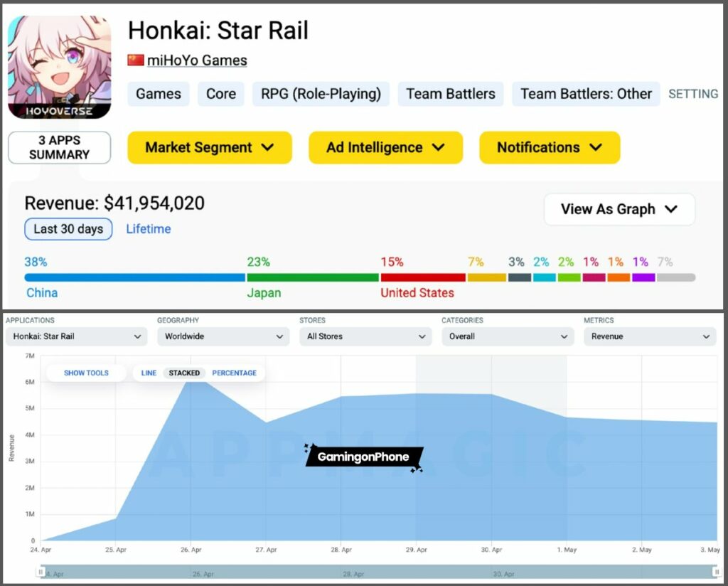This screenshot has width=728, height=586.
Task: Open the Geography dropdown set to Worldwide
Action: coord(223,336)
